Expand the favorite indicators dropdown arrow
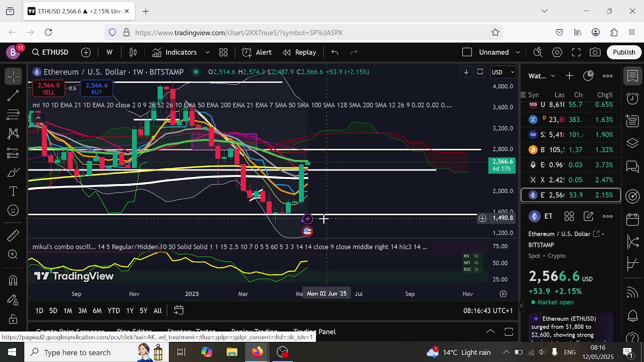The image size is (644, 362). click(x=207, y=52)
